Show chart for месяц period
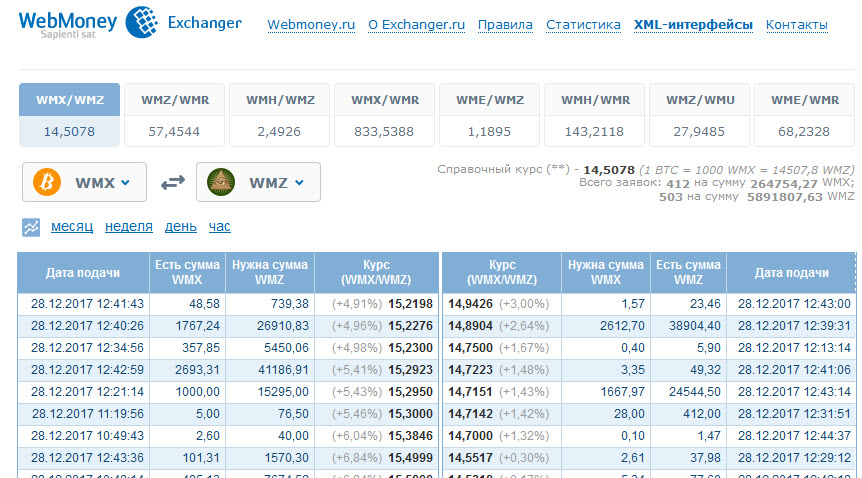The width and height of the screenshot is (862, 478). point(72,227)
